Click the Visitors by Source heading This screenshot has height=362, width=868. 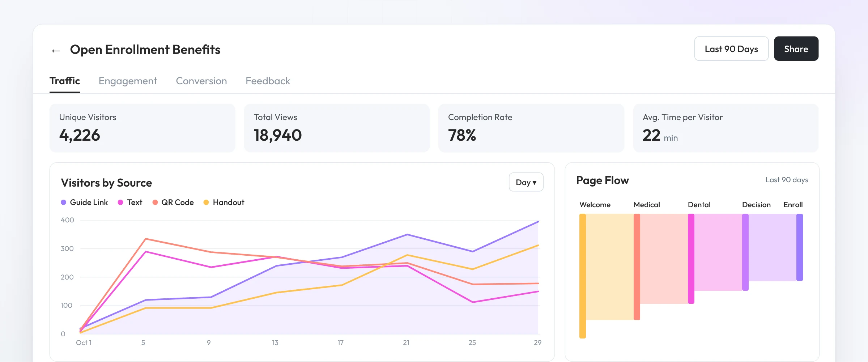(106, 183)
